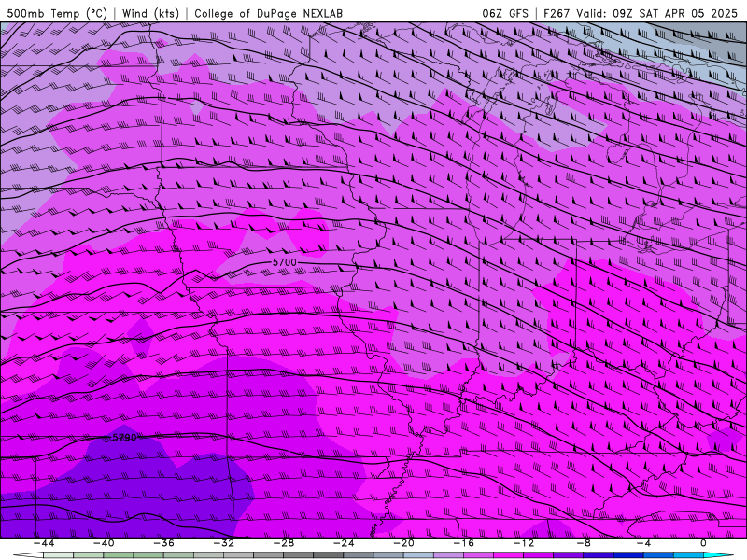Viewport: 747px width, 560px height.
Task: Click the "F267 Valid: 09Z SAT APR 05 2025" text
Action: tap(641, 14)
